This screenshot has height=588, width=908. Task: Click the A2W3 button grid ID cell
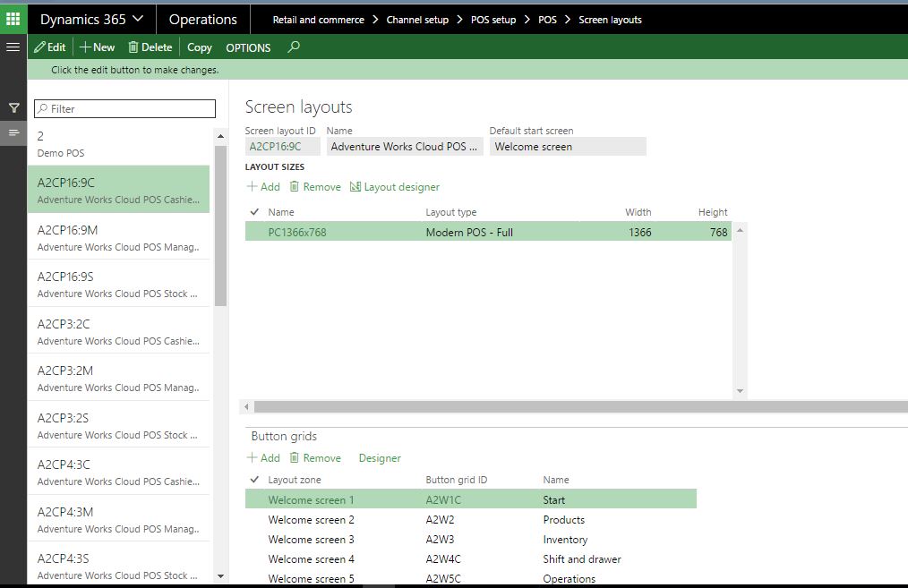[x=440, y=540]
